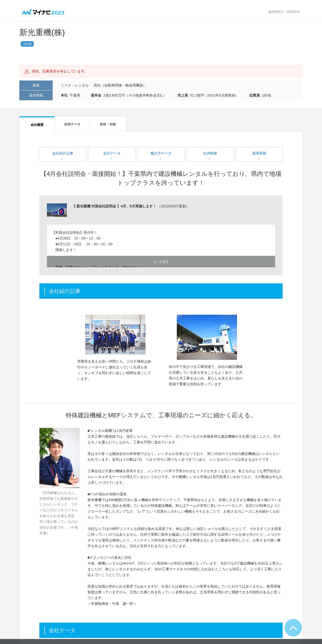The image size is (322, 644).
Task: Jump to 社内制度 section button
Action: 210,154
